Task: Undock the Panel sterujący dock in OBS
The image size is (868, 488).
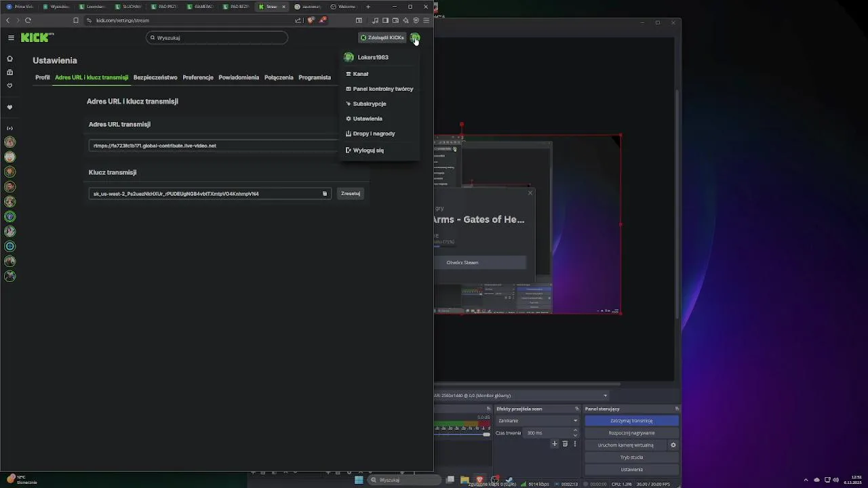Action: [x=677, y=409]
